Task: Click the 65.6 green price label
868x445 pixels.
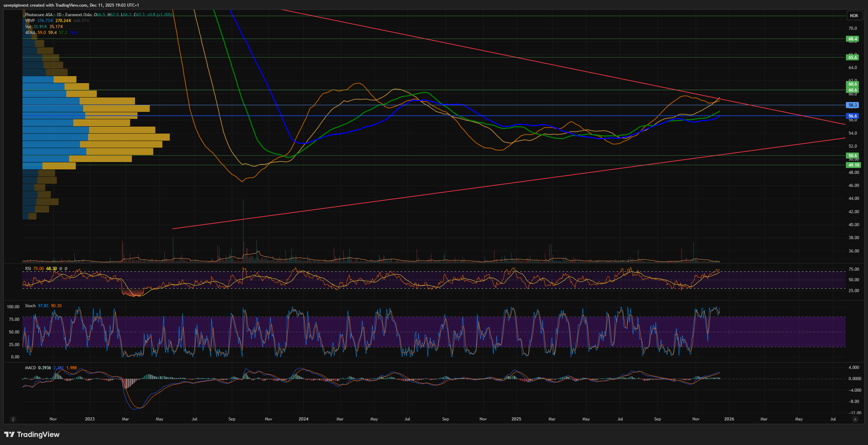Action: pyautogui.click(x=853, y=58)
